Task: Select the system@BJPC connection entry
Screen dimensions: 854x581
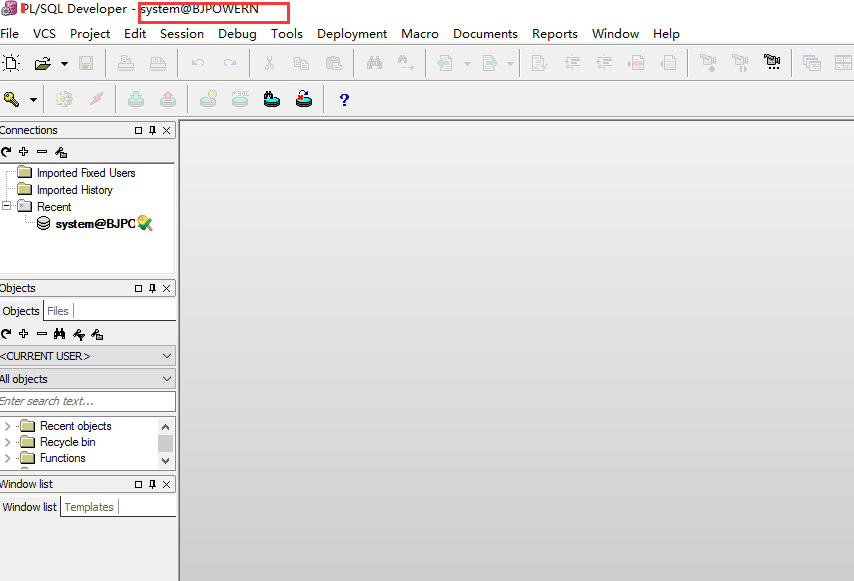Action: click(95, 224)
